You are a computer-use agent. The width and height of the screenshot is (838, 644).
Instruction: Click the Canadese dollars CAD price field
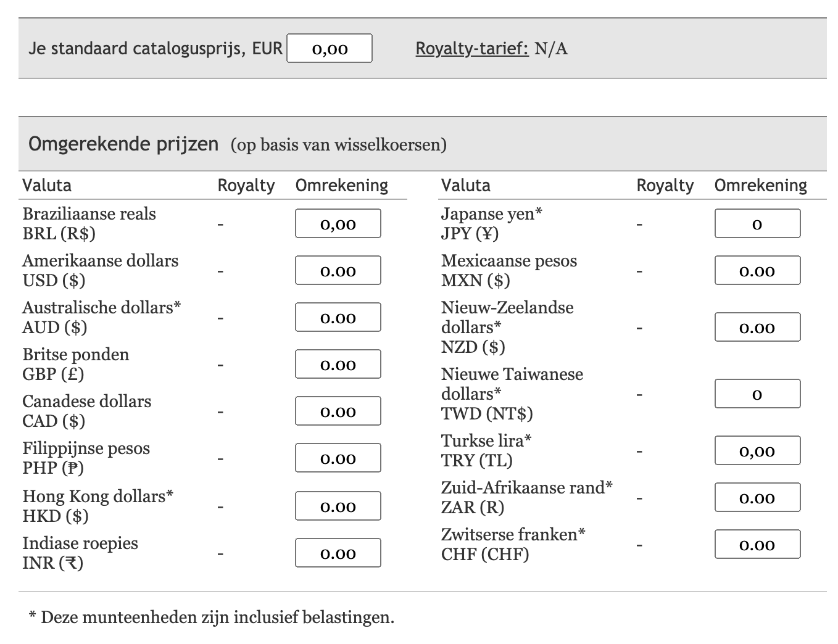click(338, 411)
